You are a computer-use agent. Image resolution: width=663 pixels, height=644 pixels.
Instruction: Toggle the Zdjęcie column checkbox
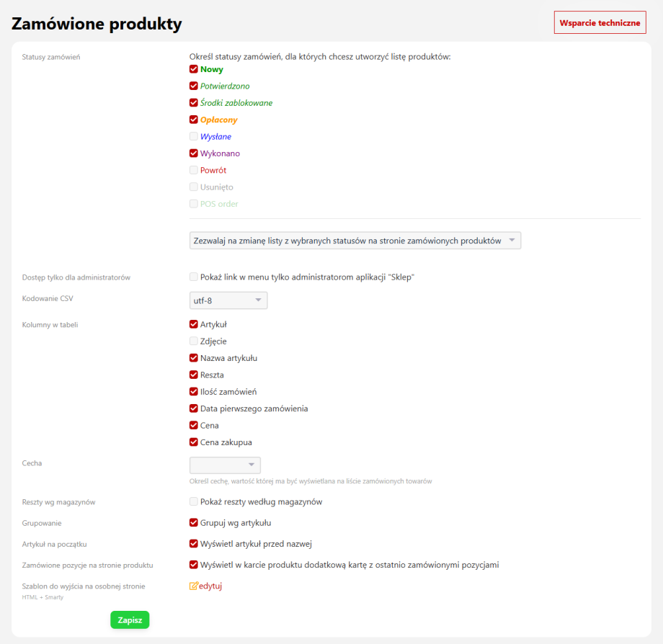point(193,341)
